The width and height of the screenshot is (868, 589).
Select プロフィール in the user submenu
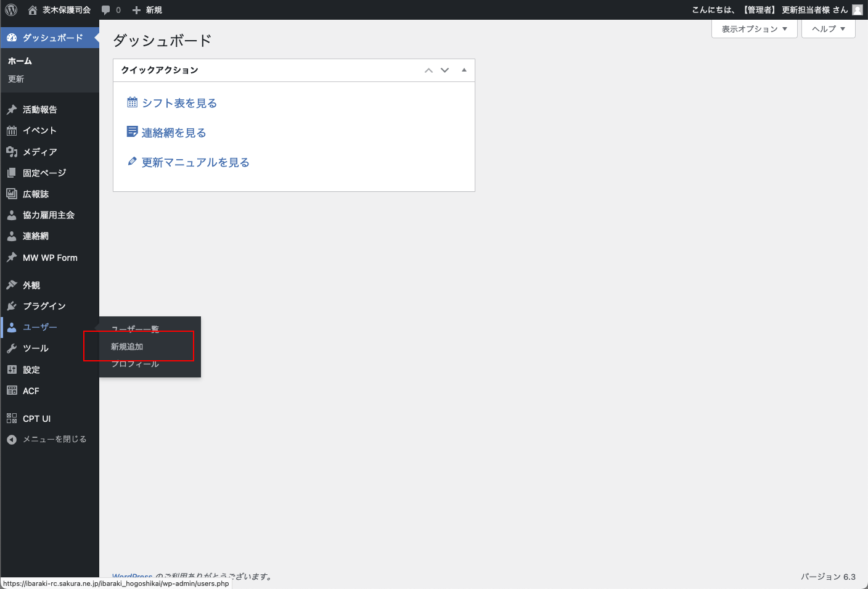pyautogui.click(x=135, y=364)
